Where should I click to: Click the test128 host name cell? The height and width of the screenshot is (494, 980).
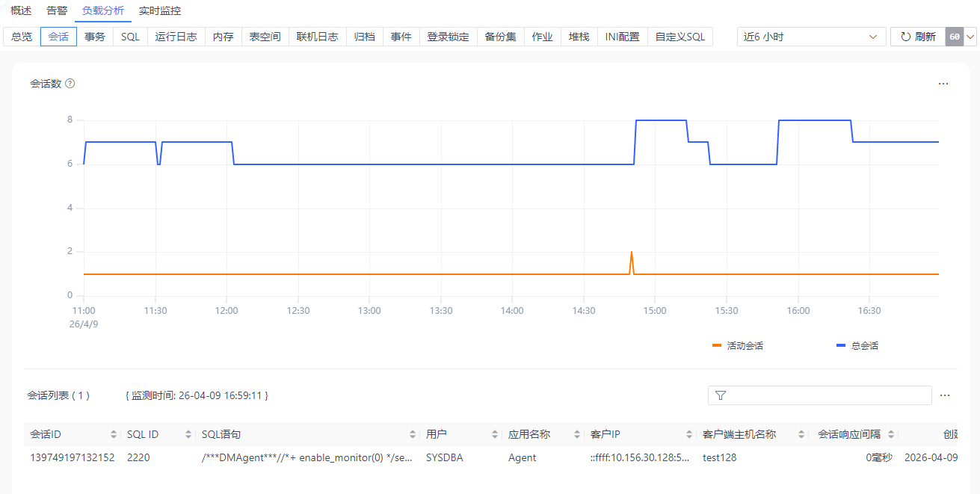click(x=720, y=457)
